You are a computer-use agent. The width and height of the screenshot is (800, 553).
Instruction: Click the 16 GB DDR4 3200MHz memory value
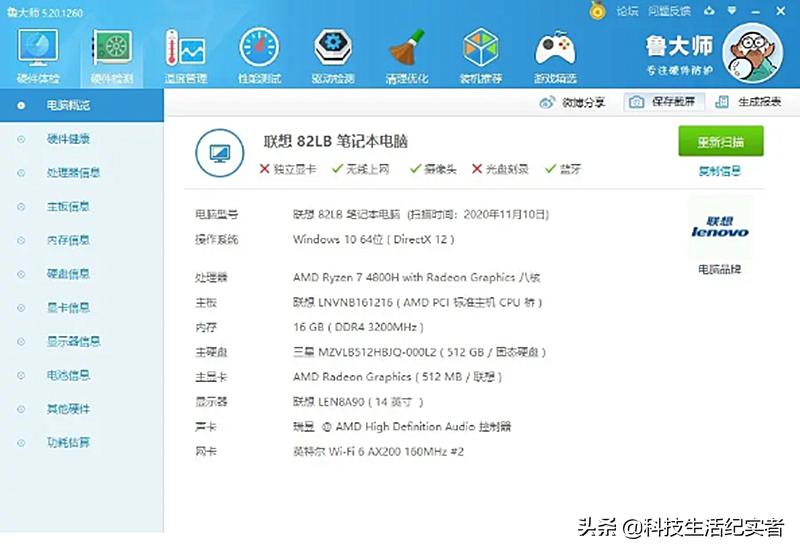click(x=358, y=327)
